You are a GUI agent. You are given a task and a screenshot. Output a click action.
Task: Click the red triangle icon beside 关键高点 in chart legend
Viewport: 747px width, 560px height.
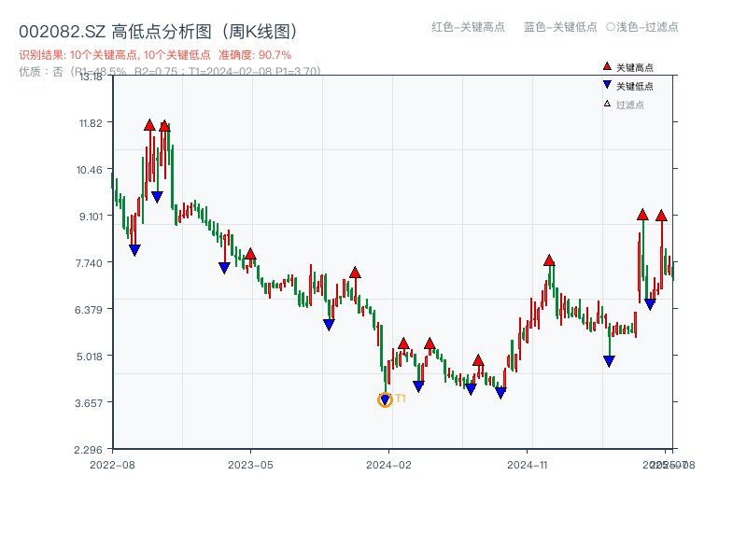[607, 66]
